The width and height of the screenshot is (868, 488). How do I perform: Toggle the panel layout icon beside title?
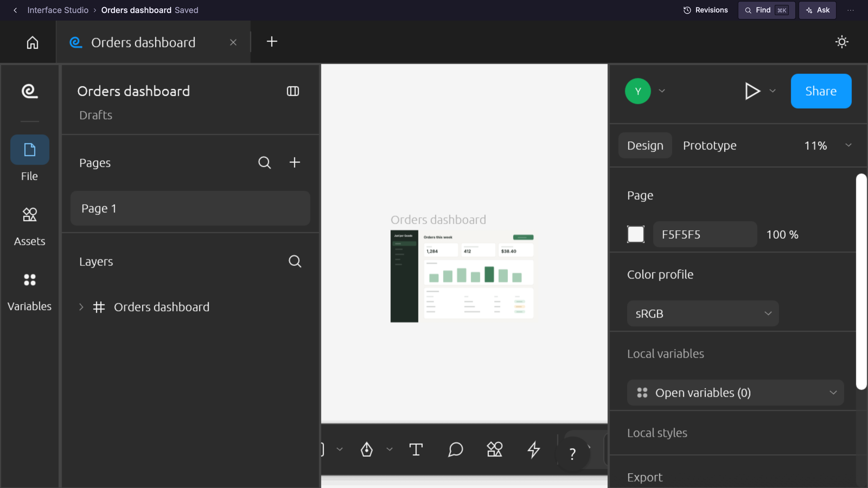pyautogui.click(x=293, y=91)
